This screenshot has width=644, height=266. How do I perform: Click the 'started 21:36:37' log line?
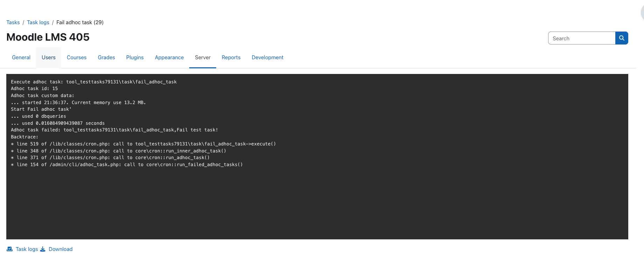78,102
